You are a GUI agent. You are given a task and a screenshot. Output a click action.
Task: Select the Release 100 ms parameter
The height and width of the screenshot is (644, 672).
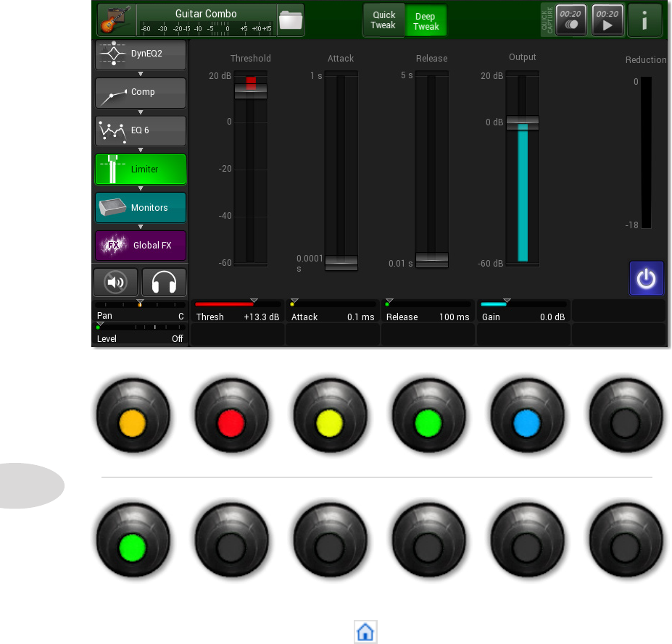[x=428, y=311]
